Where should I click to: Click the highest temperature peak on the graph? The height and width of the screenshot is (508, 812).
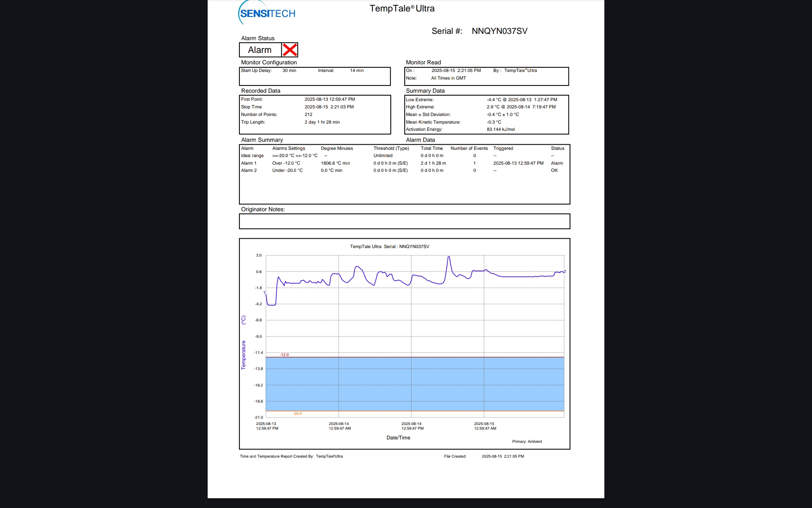[x=449, y=257]
